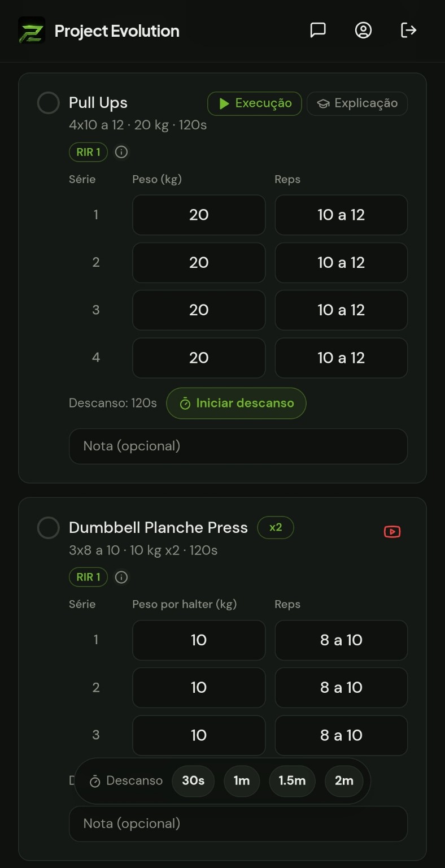This screenshot has height=868, width=445.
Task: Open the Explicação for Pull Ups
Action: tap(357, 103)
